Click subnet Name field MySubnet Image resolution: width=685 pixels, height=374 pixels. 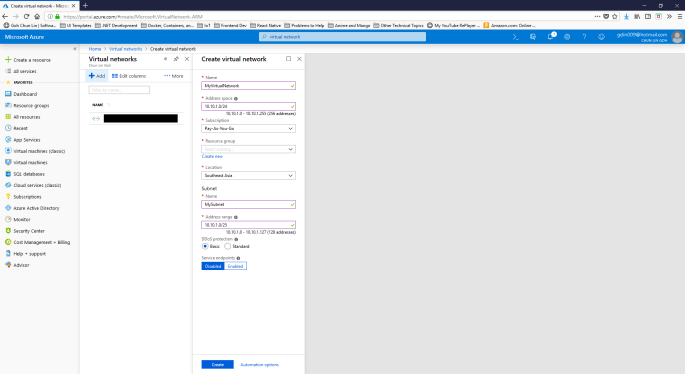pyautogui.click(x=248, y=204)
